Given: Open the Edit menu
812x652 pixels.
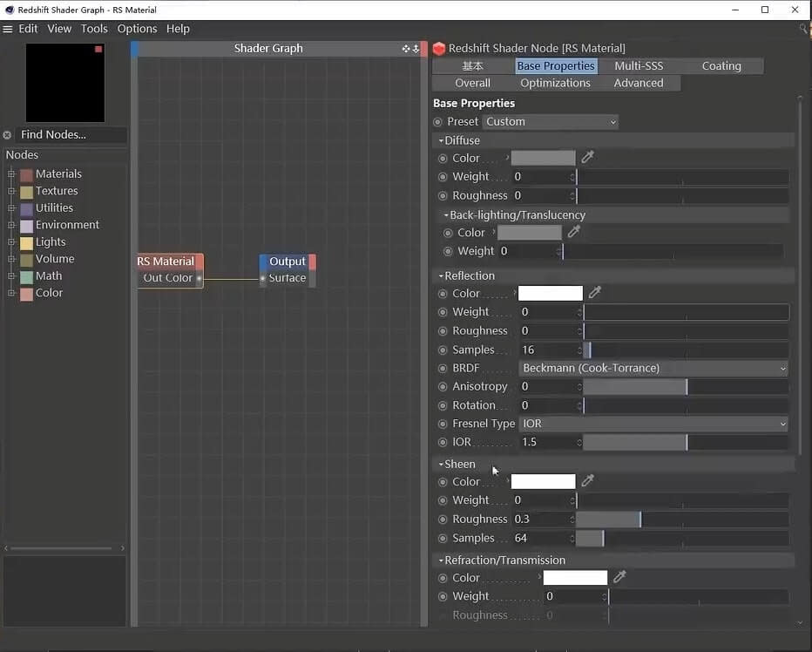Looking at the screenshot, I should tap(28, 29).
